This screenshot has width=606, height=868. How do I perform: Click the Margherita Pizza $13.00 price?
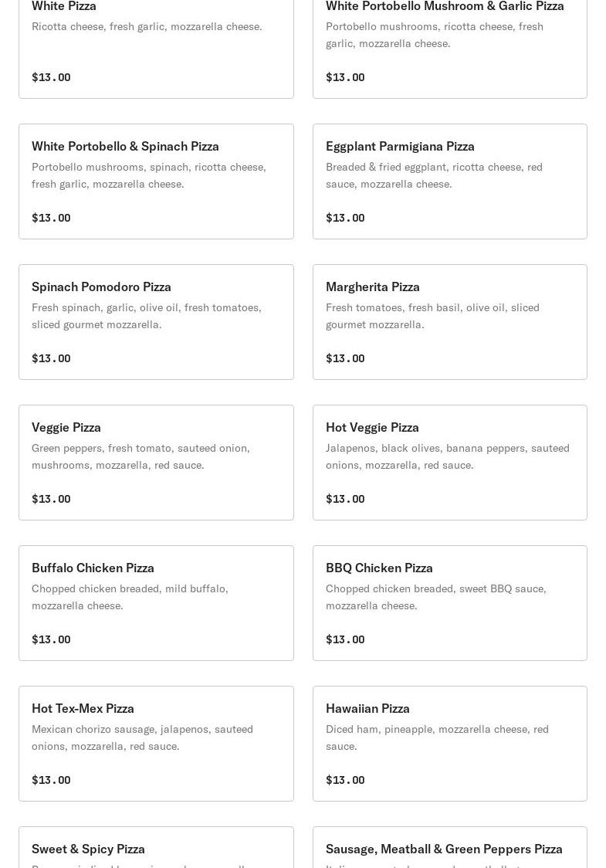(345, 358)
